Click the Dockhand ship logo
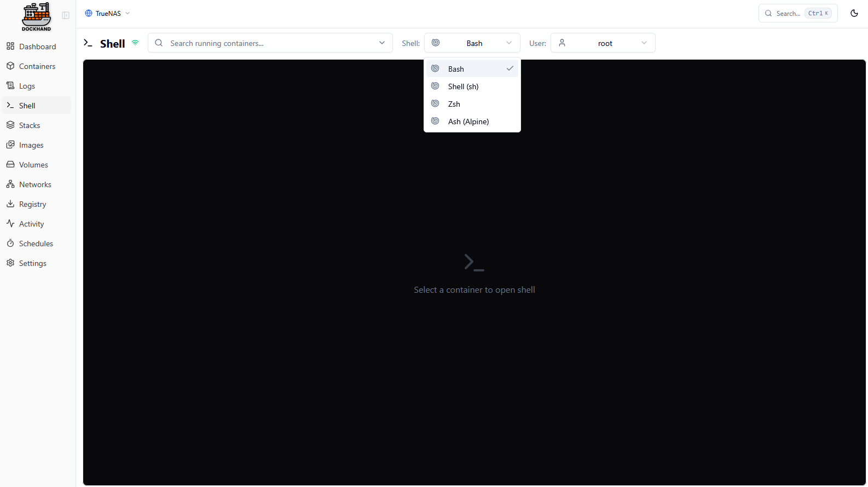Image resolution: width=868 pixels, height=487 pixels. point(36,16)
